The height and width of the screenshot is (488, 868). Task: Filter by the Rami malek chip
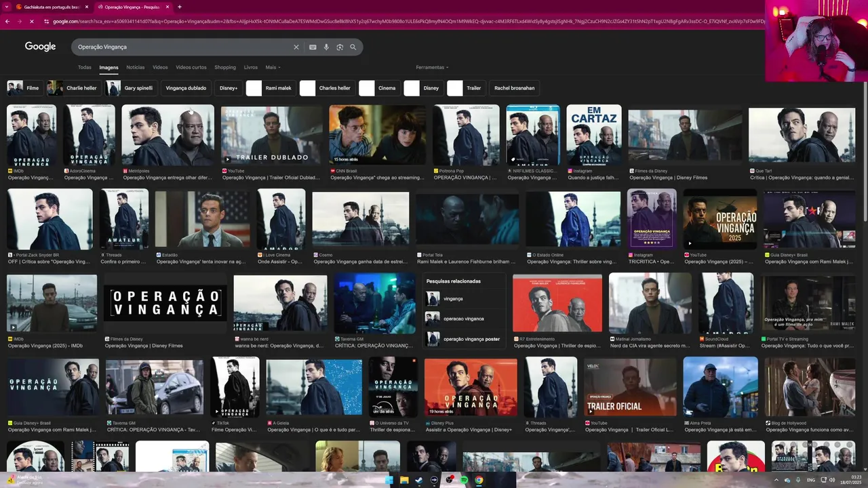click(271, 88)
